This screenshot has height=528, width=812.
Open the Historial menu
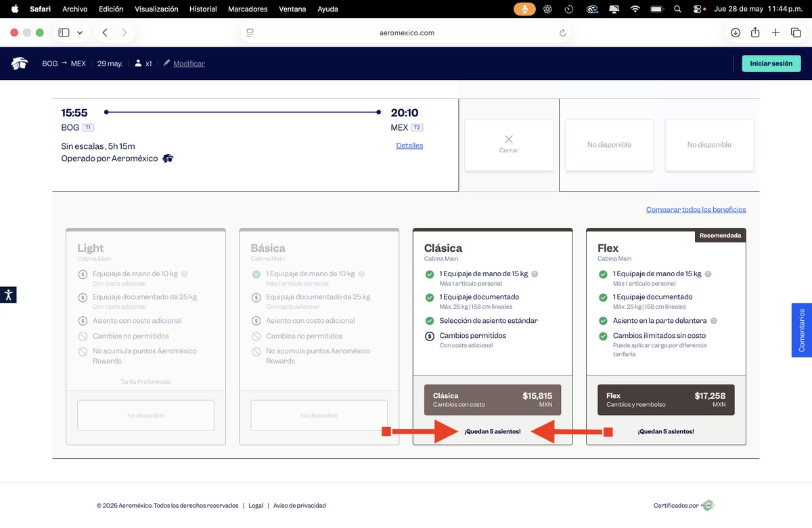click(x=203, y=9)
